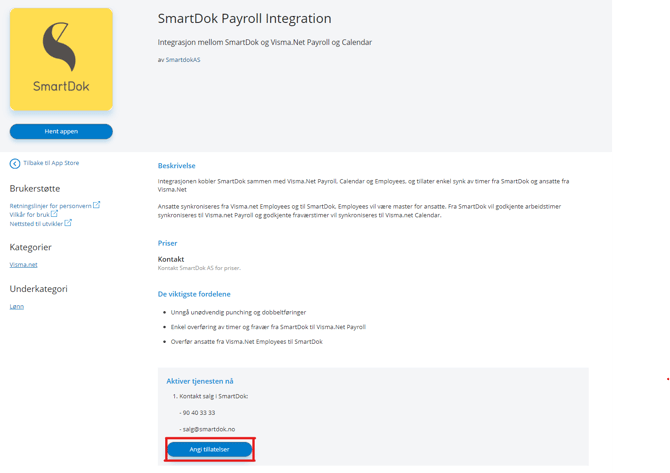Open the SmartdokAS publisher link
670x473 pixels.
coord(183,60)
